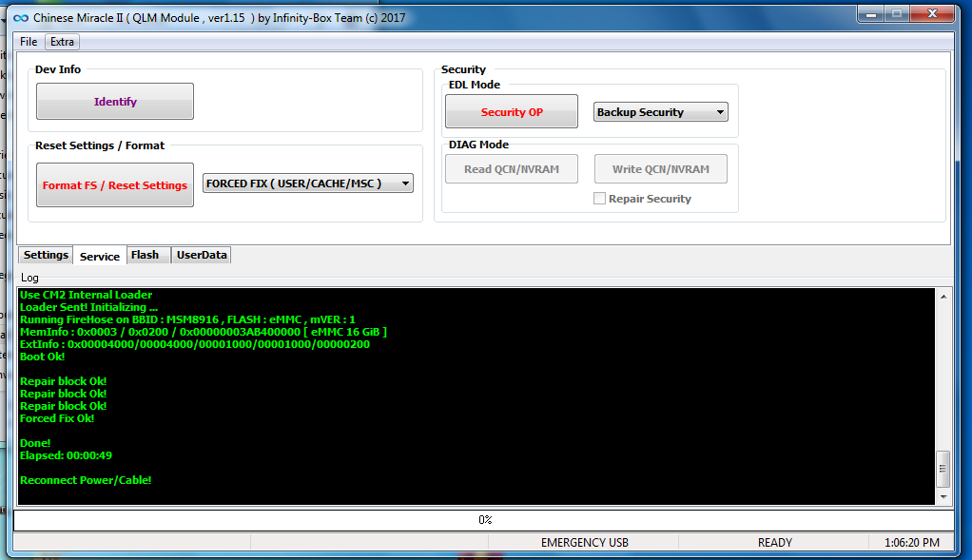Image resolution: width=972 pixels, height=560 pixels.
Task: Click log line 'Elapsed: 00:00:49'
Action: click(x=66, y=456)
